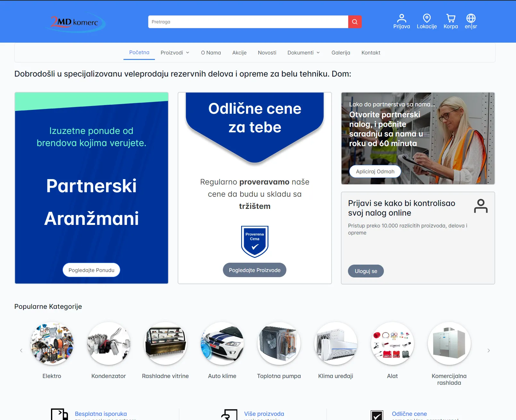516x420 pixels.
Task: Open the Alat category image
Action: coord(393,343)
